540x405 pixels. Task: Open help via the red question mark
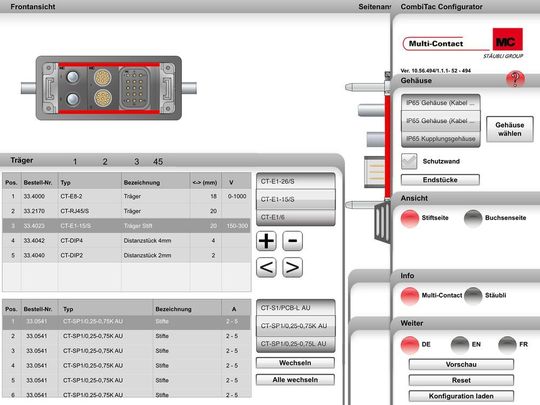[x=515, y=79]
